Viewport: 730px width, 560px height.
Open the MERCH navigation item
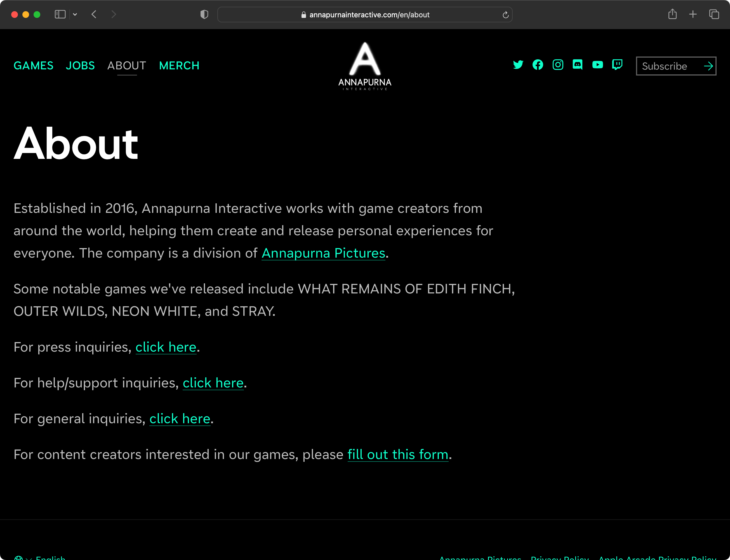pos(179,66)
